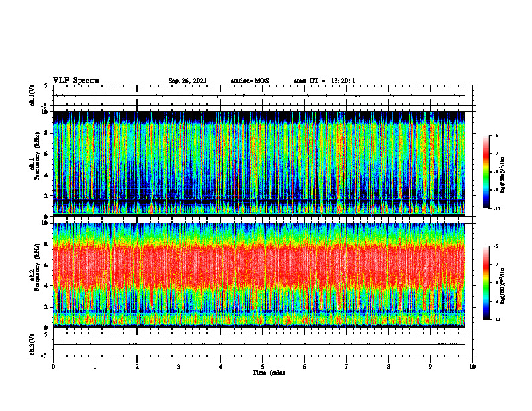The width and height of the screenshot is (532, 411).
Task: Select the ch.1 colorbar log(PSD) label
Action: point(503,175)
